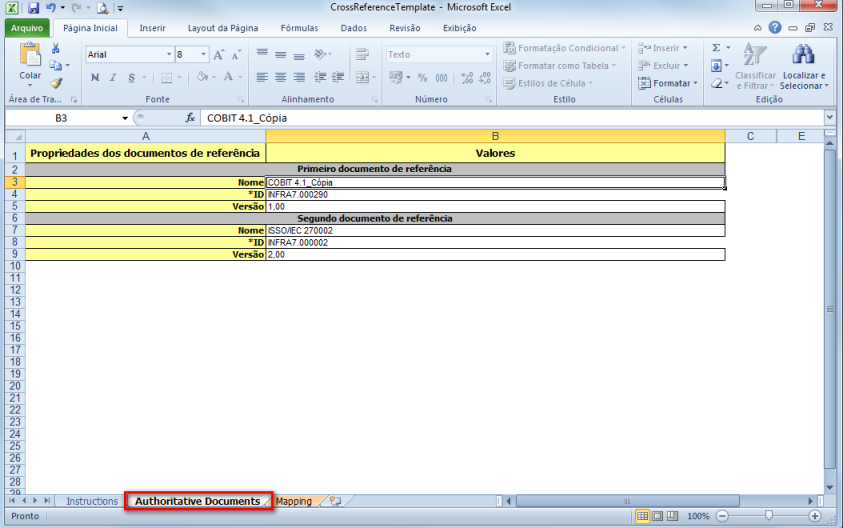
Task: Click the Format Painter brush icon
Action: 56,83
